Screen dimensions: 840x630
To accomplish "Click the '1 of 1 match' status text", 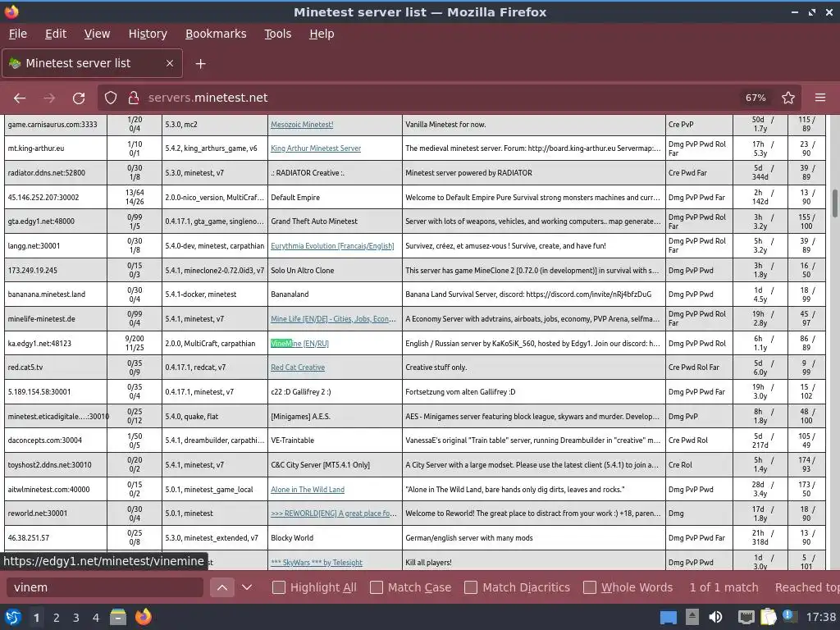I will click(724, 587).
